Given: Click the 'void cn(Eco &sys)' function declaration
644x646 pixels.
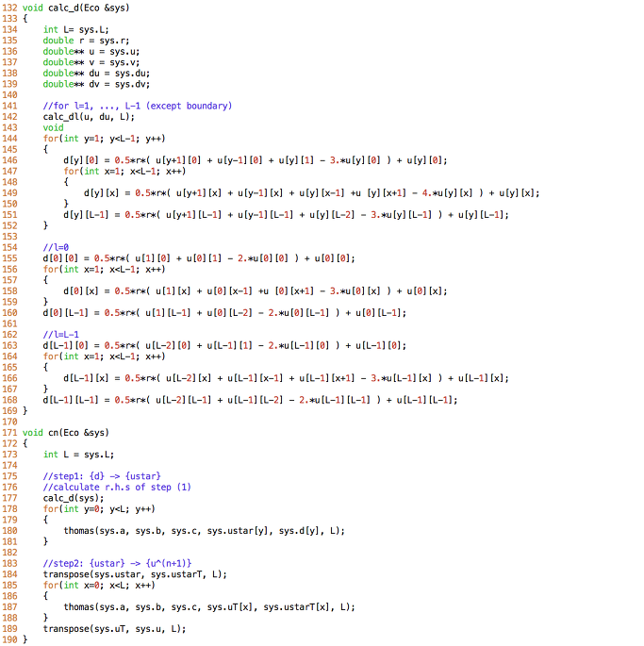Looking at the screenshot, I should pos(65,433).
